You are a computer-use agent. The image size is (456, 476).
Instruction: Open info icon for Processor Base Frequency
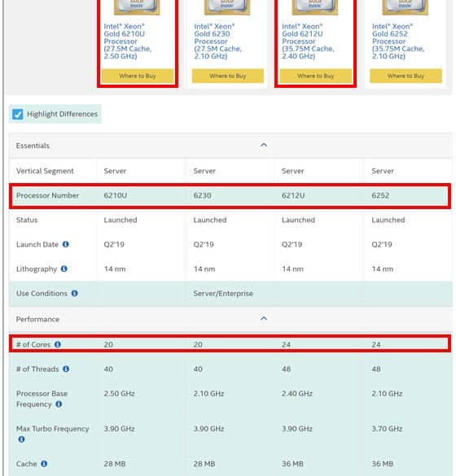[x=59, y=404]
